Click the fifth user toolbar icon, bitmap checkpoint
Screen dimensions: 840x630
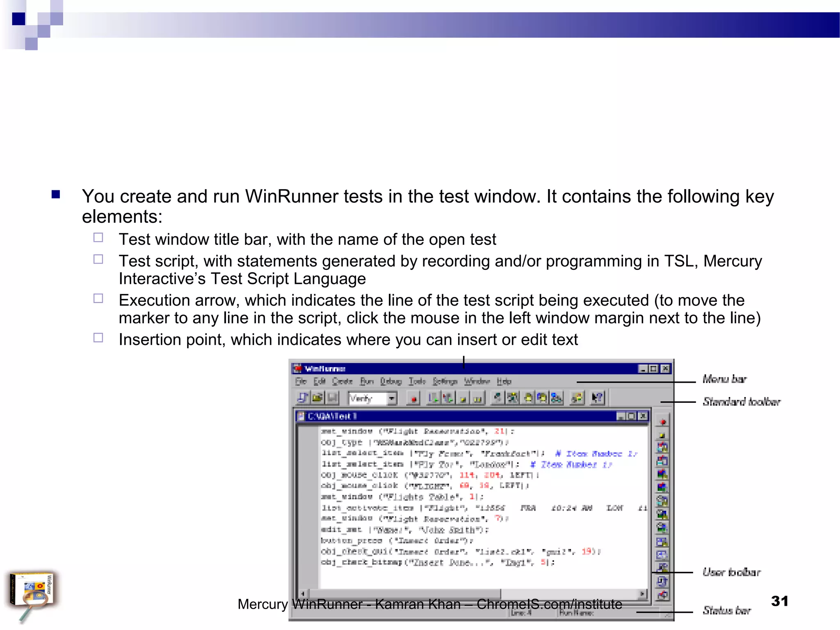click(x=662, y=474)
